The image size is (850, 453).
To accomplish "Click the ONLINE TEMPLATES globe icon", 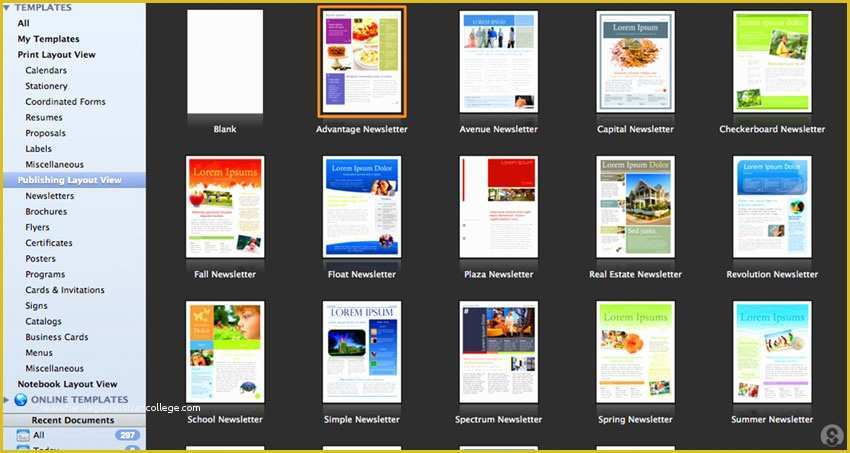I will click(21, 400).
